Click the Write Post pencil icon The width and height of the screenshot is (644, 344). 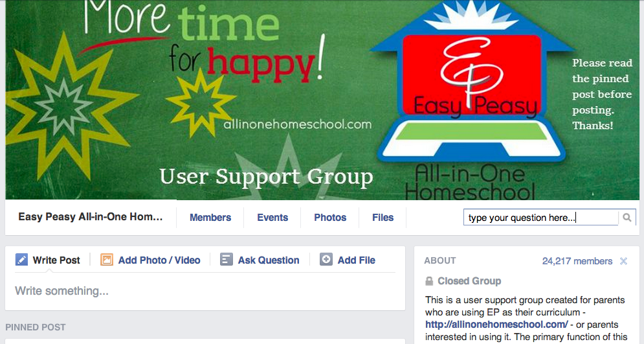(21, 260)
